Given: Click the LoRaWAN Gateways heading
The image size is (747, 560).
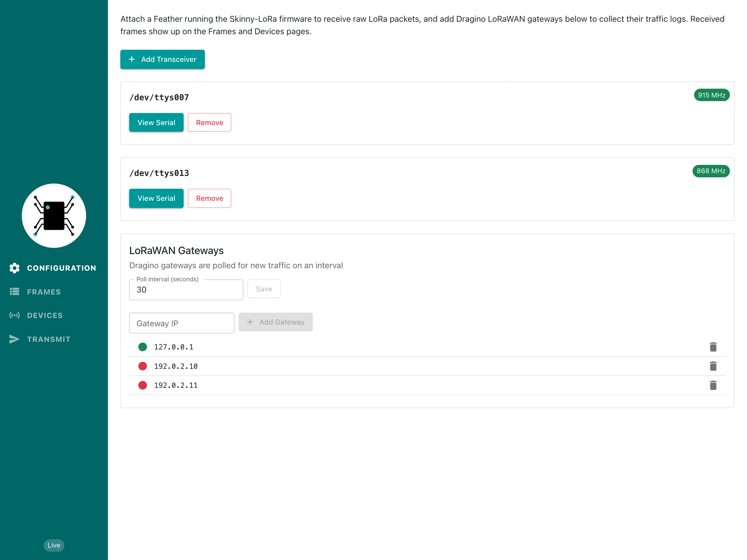Looking at the screenshot, I should (x=176, y=251).
